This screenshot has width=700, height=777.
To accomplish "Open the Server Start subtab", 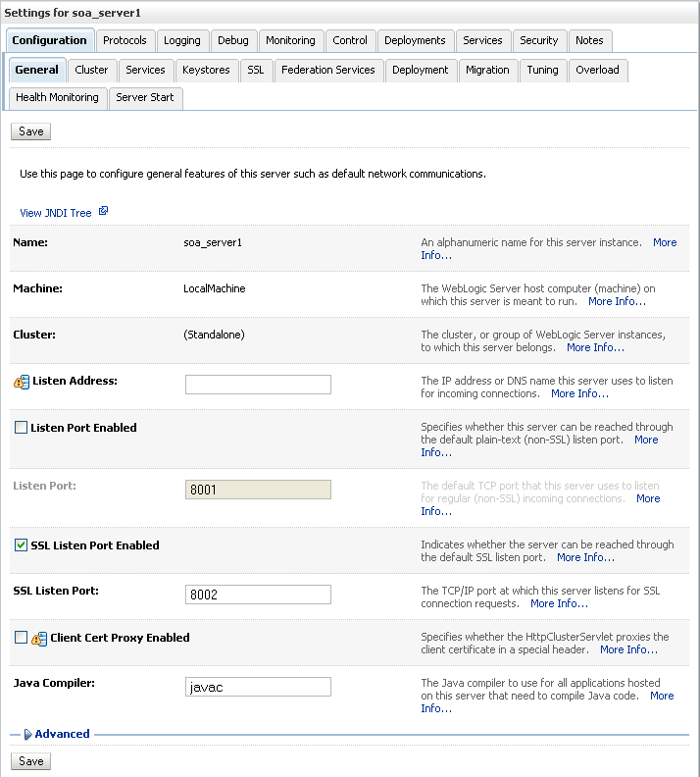I will coord(144,97).
